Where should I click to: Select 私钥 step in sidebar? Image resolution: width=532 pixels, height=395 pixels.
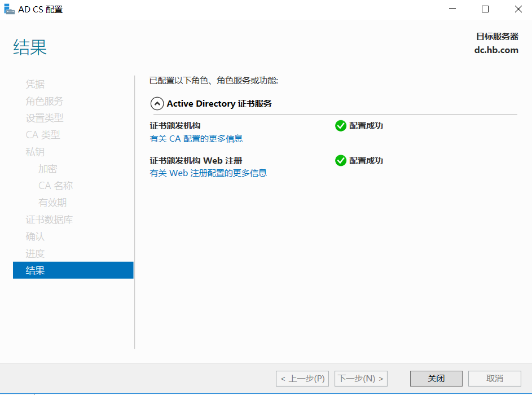pos(35,152)
